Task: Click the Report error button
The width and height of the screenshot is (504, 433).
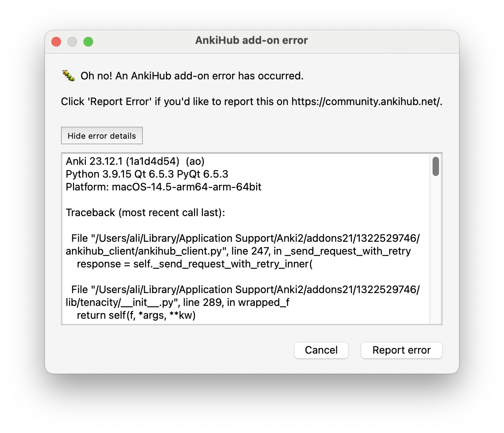Action: pyautogui.click(x=401, y=350)
